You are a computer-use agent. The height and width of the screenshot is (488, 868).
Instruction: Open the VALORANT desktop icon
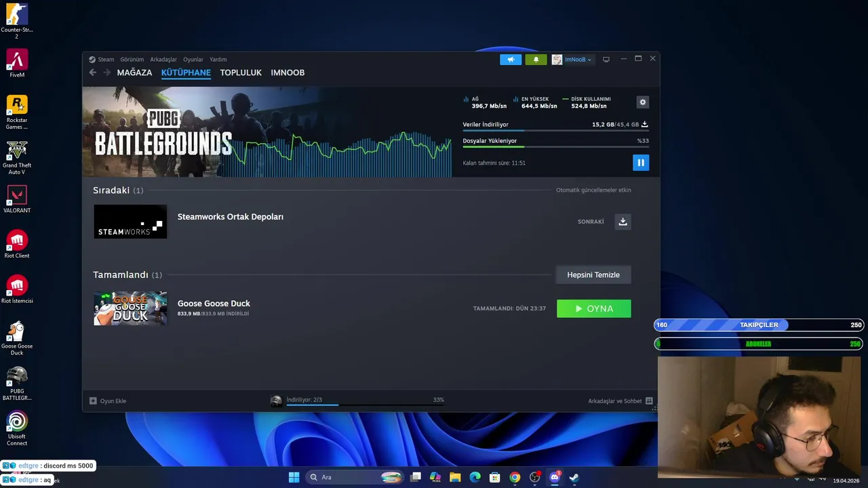click(x=17, y=199)
